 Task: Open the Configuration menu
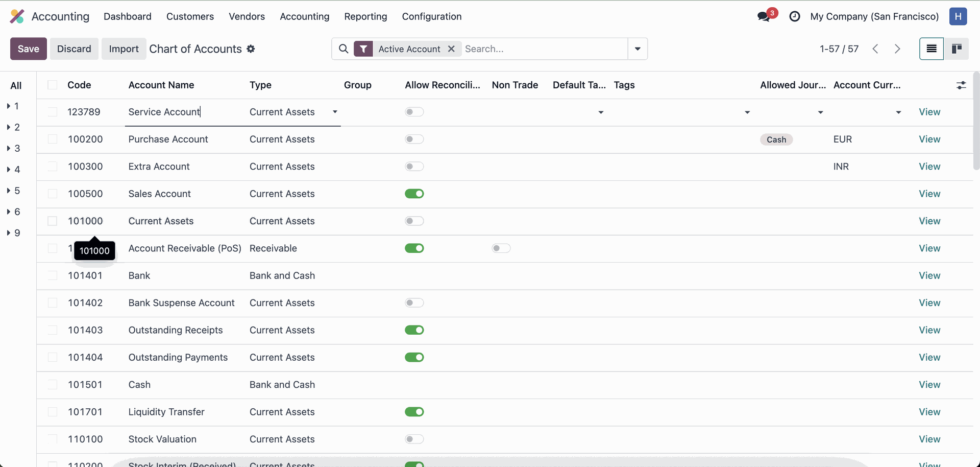431,16
